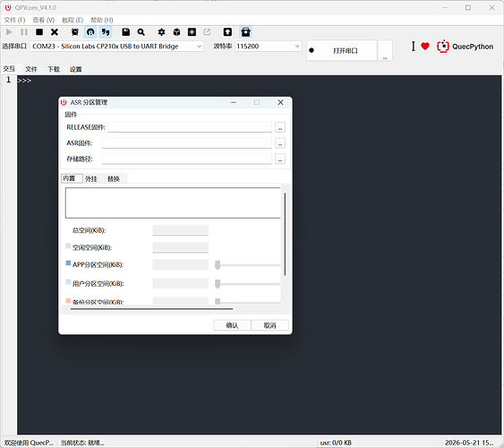Screen dimensions: 504x448
Task: Click the dialog horizontal scrollbar
Action: [151, 309]
